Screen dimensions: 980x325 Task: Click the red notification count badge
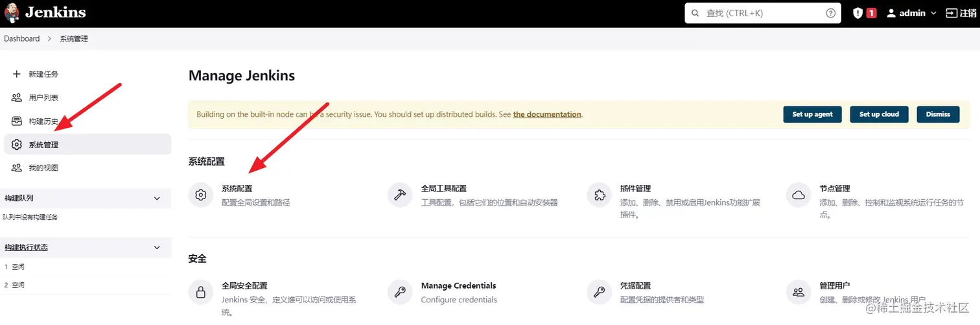point(871,13)
